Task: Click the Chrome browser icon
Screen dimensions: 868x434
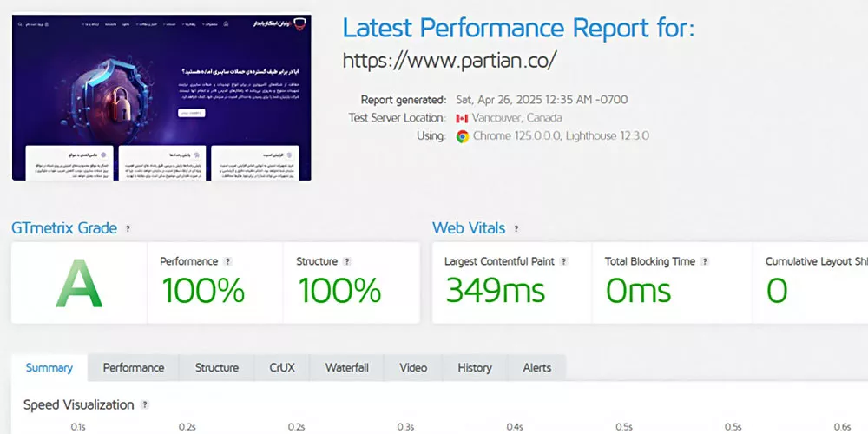Action: click(x=463, y=136)
